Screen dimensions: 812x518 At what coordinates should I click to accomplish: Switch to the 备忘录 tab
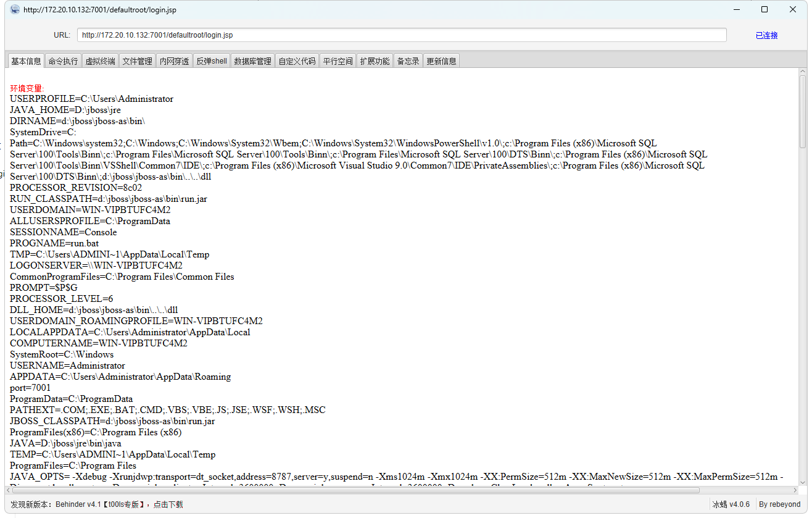(408, 61)
